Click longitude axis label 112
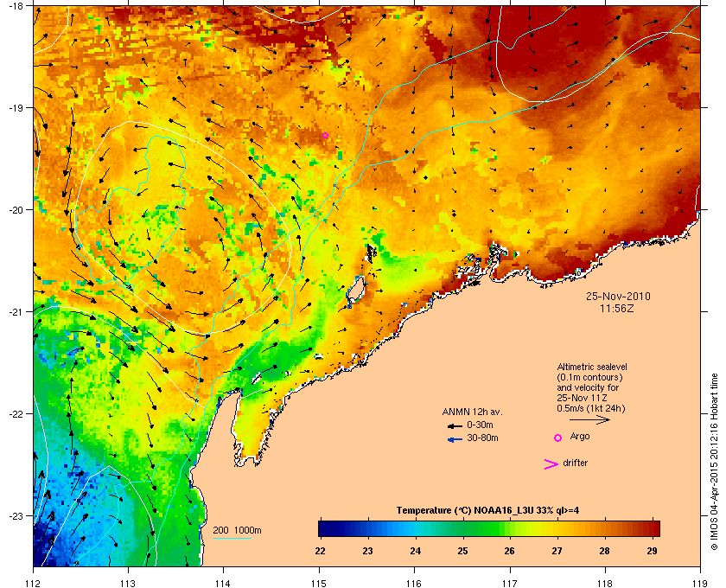Viewport: 726px width, 588px height. (x=34, y=584)
